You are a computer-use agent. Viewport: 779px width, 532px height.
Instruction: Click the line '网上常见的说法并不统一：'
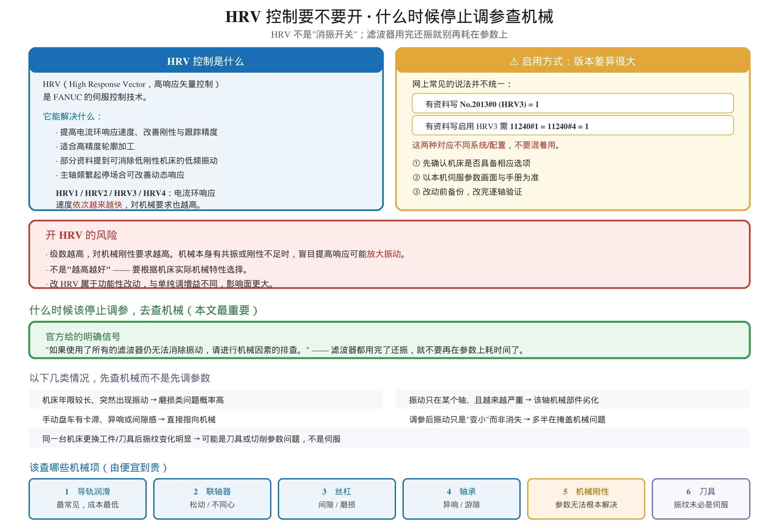tap(462, 84)
